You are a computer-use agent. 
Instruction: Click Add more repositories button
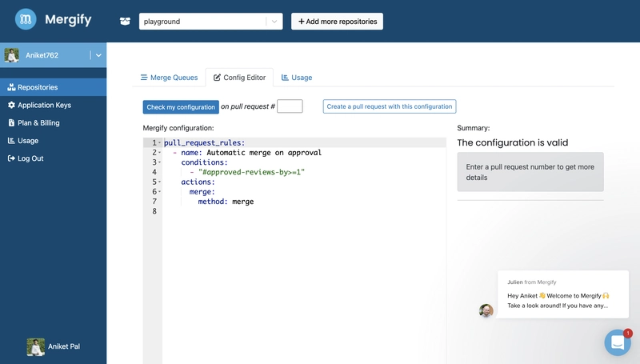click(337, 22)
